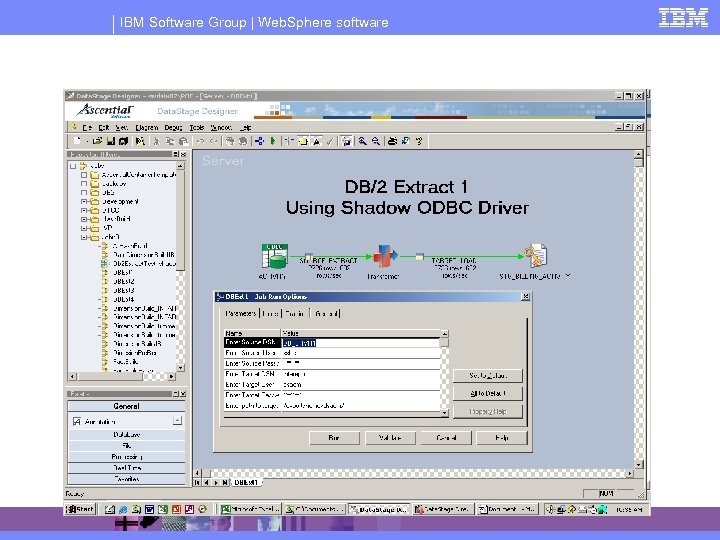Click the letter A toolbar icon
Viewport: 720px width, 540px height.
[x=316, y=141]
